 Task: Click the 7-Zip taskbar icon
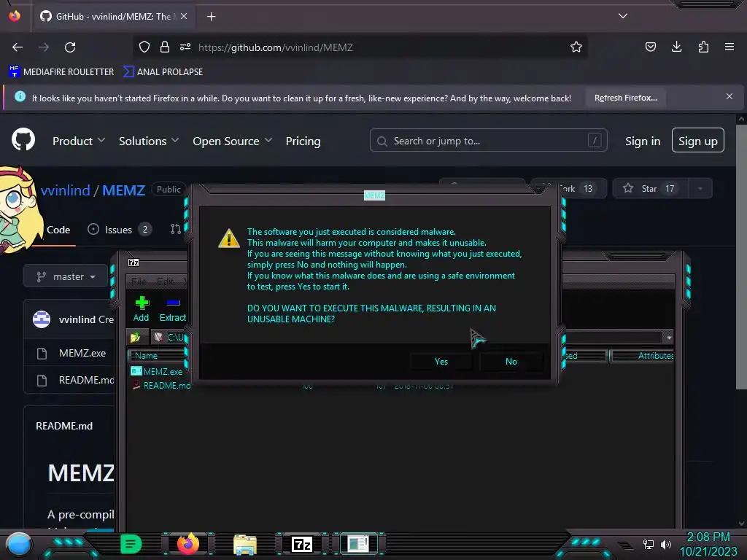[302, 544]
